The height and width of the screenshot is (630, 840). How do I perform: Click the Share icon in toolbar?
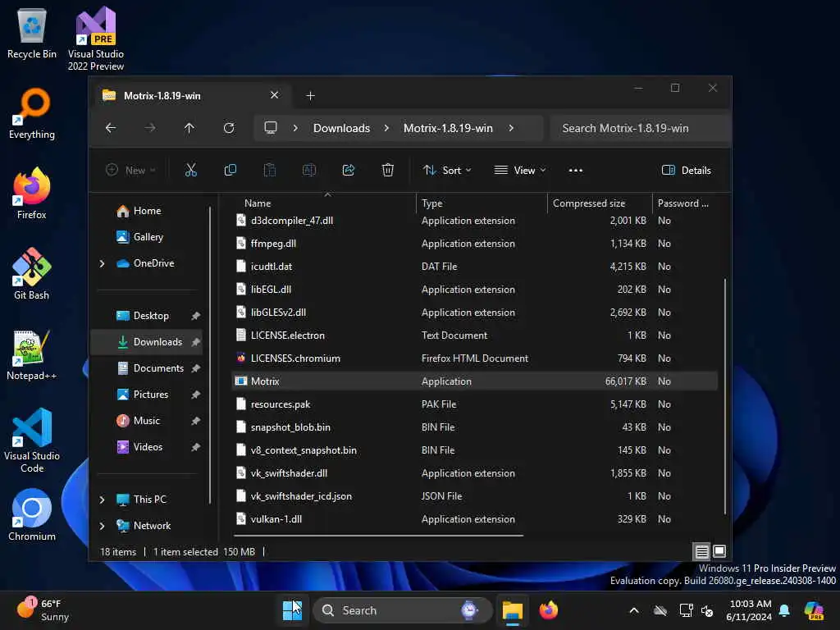348,171
